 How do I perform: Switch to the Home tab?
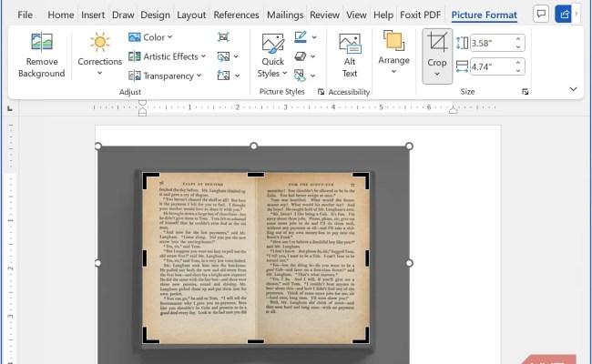(61, 15)
